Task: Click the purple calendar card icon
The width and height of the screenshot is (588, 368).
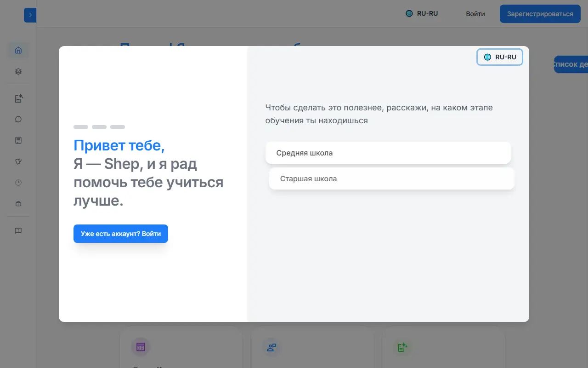Action: (x=141, y=347)
